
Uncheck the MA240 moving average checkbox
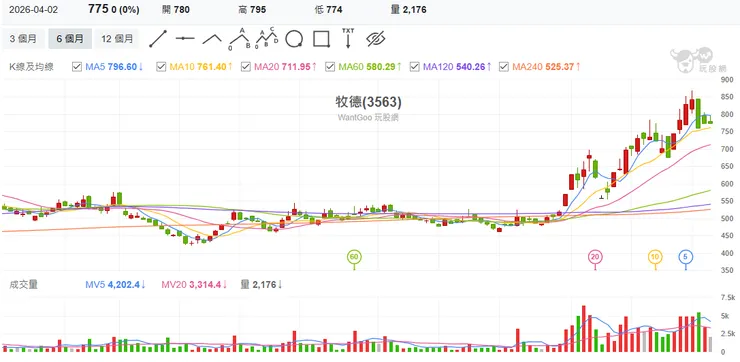(504, 67)
